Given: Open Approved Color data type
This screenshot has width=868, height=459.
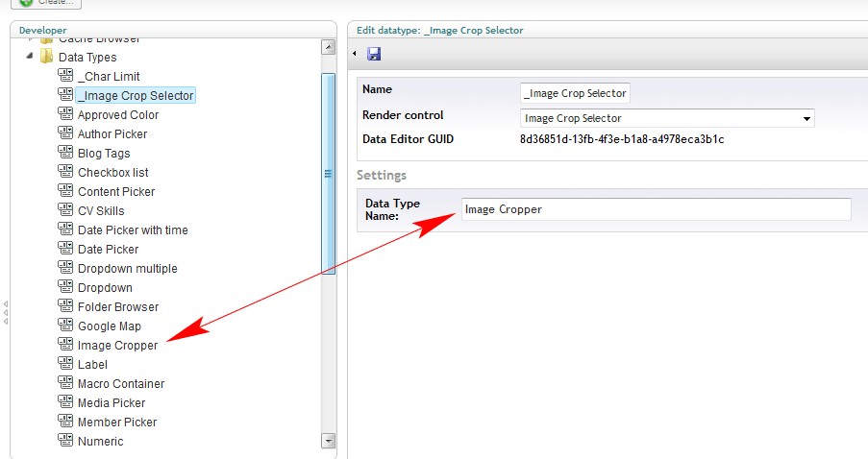Looking at the screenshot, I should pyautogui.click(x=118, y=115).
